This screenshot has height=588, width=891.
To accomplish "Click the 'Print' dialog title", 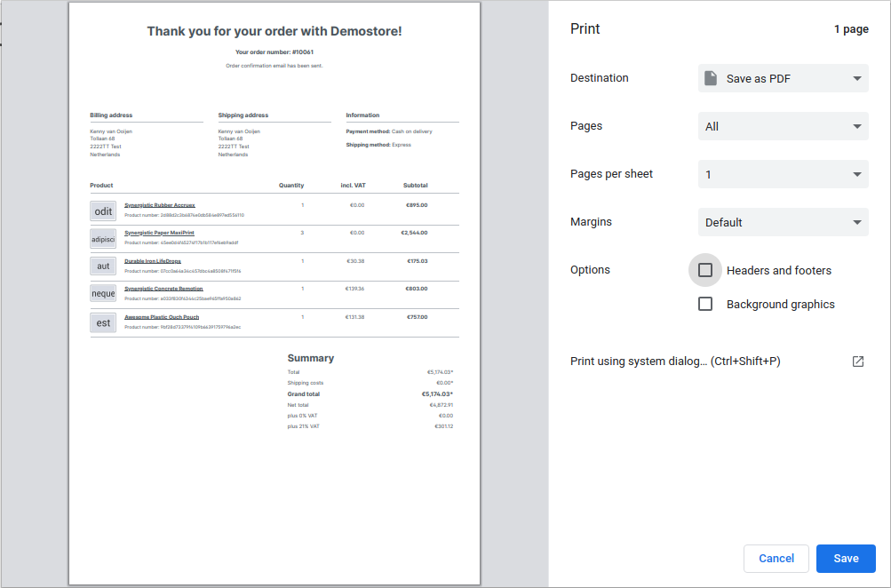I will 585,29.
